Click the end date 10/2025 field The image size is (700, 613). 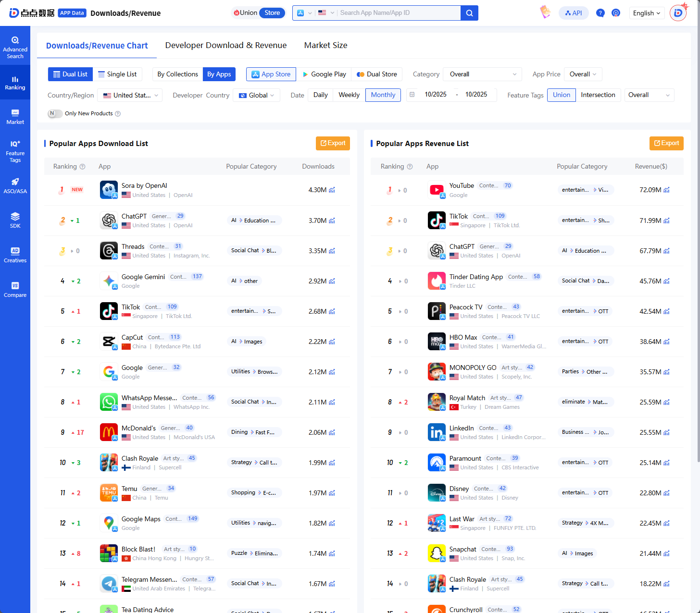click(x=476, y=95)
